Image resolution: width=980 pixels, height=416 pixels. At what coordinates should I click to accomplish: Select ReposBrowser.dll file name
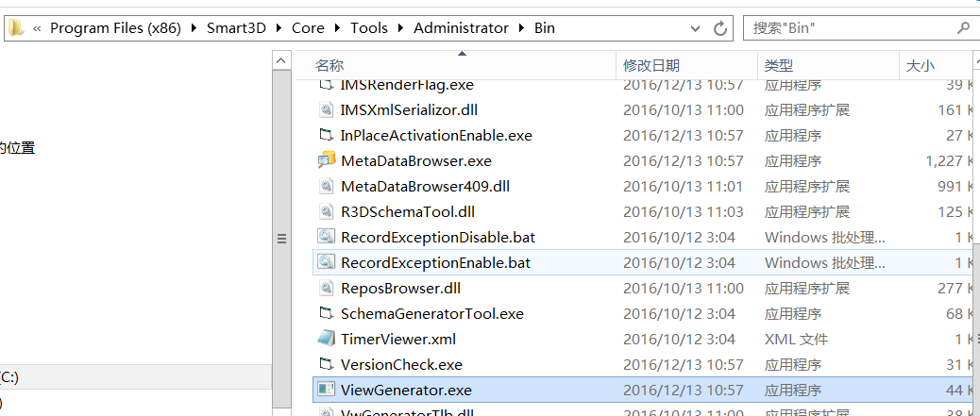click(400, 288)
